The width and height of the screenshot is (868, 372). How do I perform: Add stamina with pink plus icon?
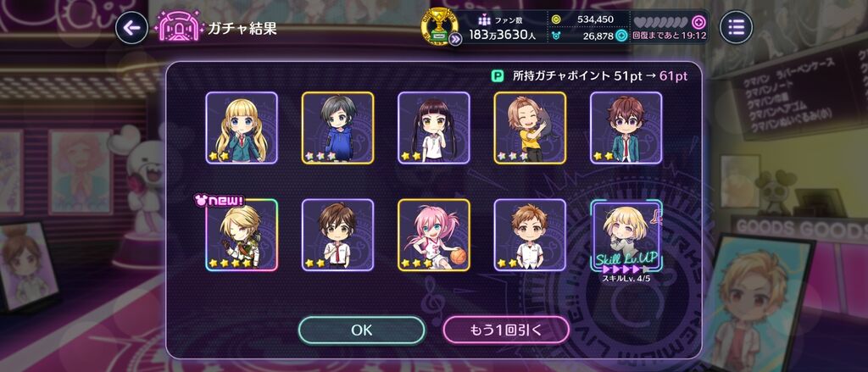[x=699, y=22]
